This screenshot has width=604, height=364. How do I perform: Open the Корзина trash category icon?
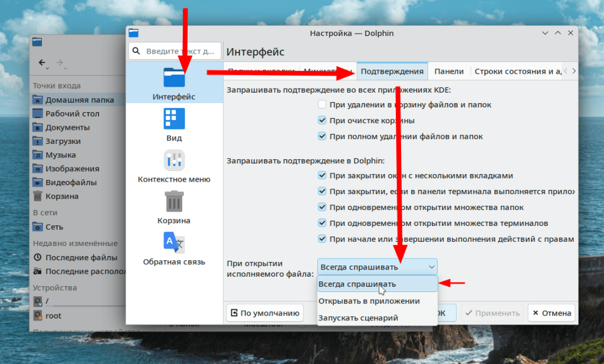(174, 201)
